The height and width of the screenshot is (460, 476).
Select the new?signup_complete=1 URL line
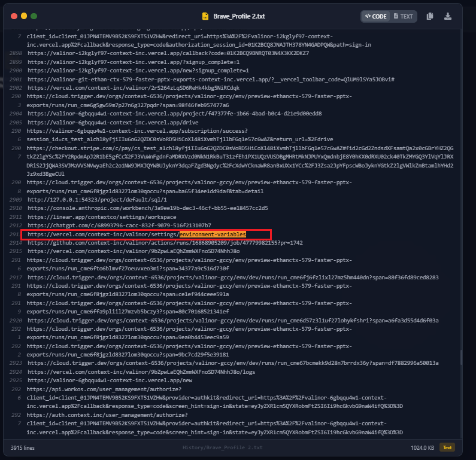coord(138,71)
